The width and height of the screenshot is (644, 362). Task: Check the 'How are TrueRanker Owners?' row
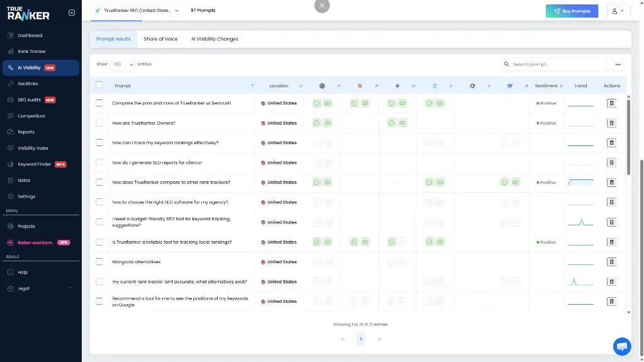(99, 123)
